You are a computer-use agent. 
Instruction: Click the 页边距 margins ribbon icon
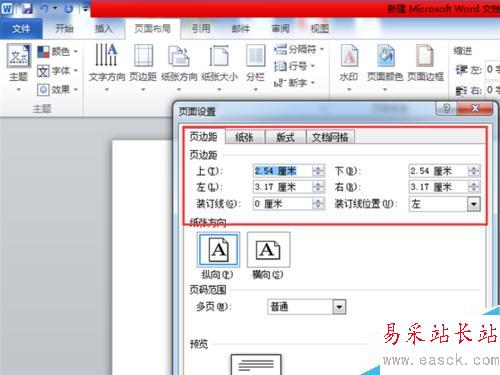pyautogui.click(x=143, y=56)
